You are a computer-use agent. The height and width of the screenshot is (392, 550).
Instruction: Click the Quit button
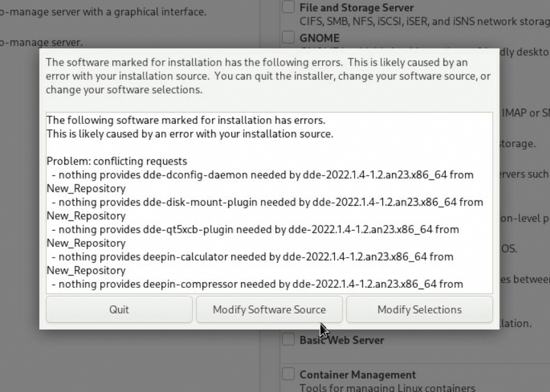point(119,309)
